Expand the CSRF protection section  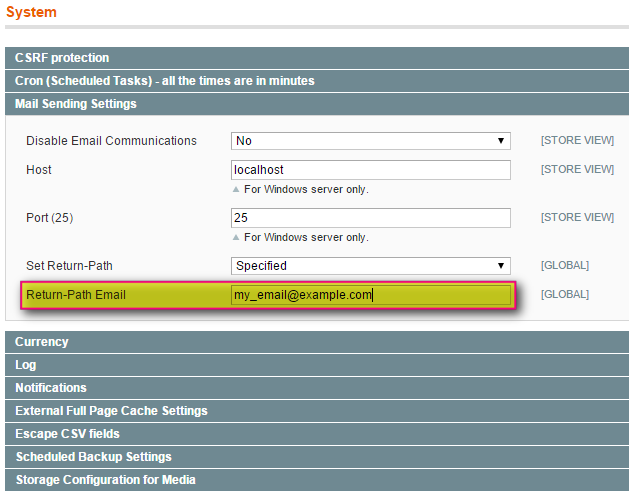(62, 58)
